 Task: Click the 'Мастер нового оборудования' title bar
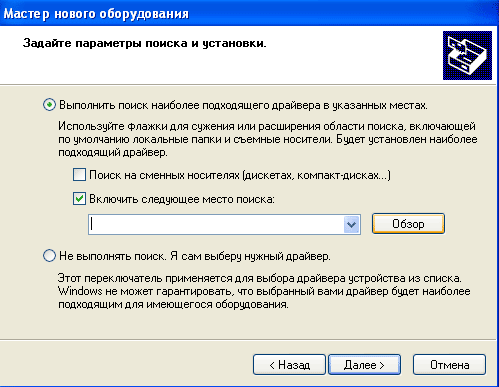249,13
